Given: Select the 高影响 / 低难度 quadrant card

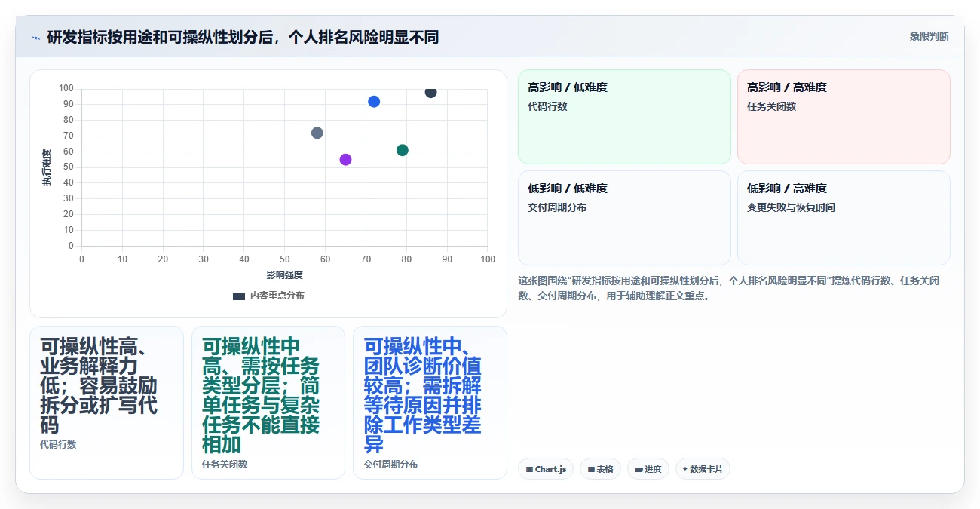Looking at the screenshot, I should point(624,117).
